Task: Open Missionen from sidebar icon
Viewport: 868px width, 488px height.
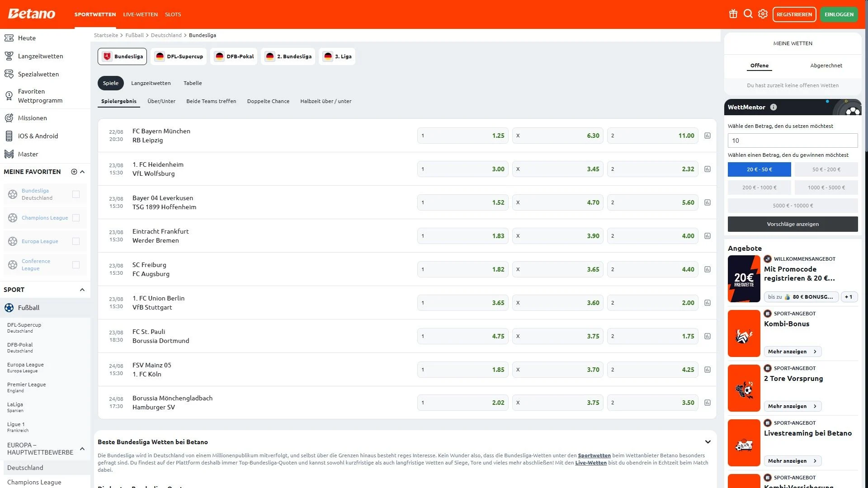Action: pyautogui.click(x=9, y=118)
